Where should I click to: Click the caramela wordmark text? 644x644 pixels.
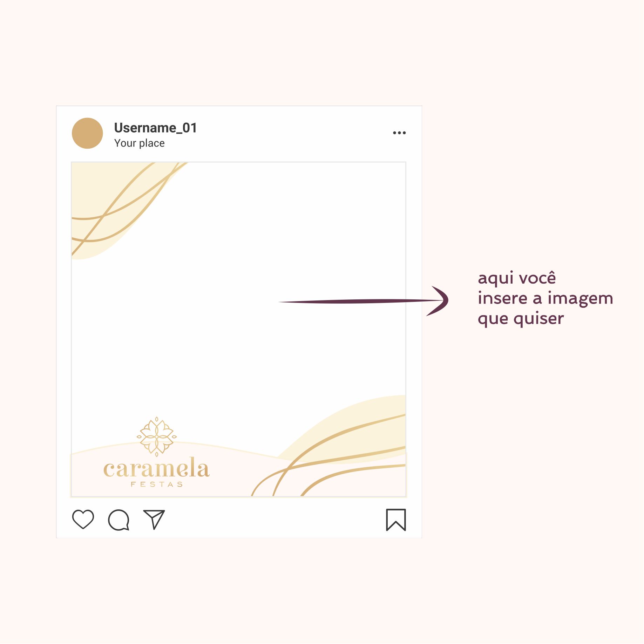[156, 468]
